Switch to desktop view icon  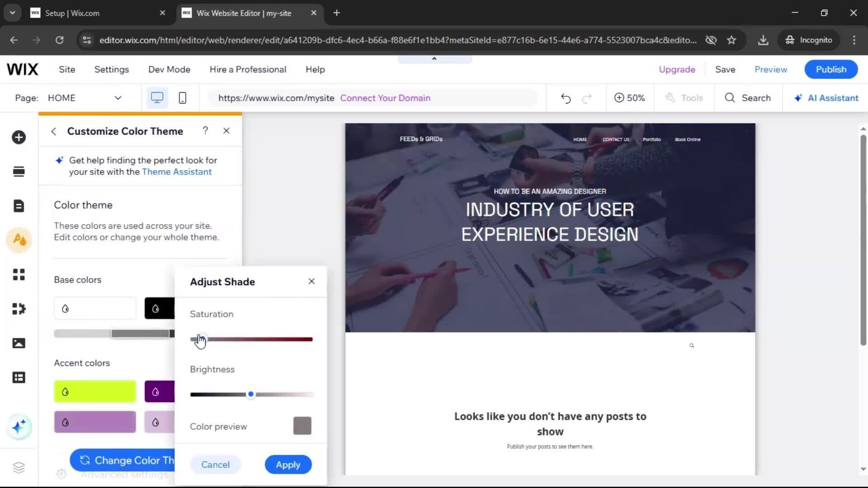click(x=157, y=98)
